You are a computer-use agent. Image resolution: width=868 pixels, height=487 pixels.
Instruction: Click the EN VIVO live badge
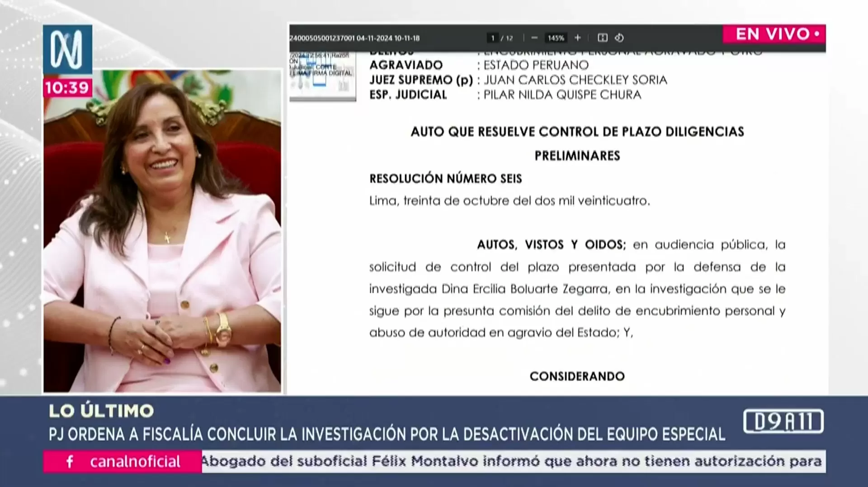pyautogui.click(x=774, y=34)
